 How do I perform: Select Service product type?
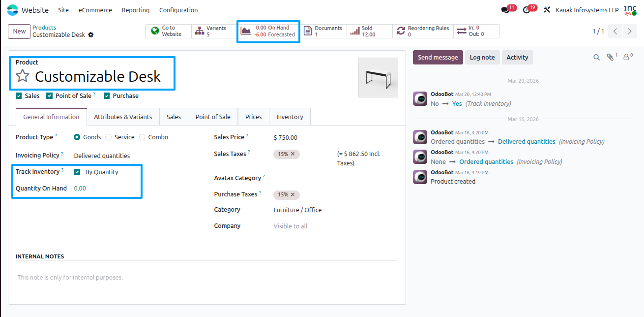click(109, 137)
